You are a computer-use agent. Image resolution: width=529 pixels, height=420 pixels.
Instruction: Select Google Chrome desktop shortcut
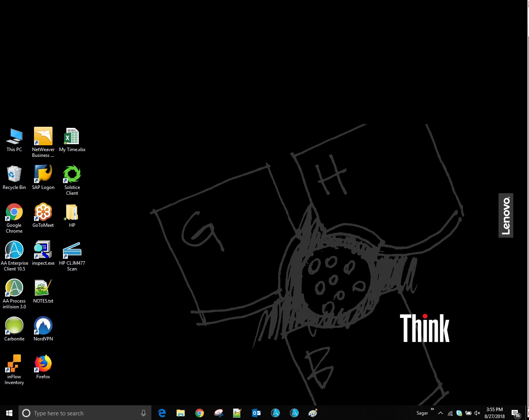pyautogui.click(x=14, y=218)
